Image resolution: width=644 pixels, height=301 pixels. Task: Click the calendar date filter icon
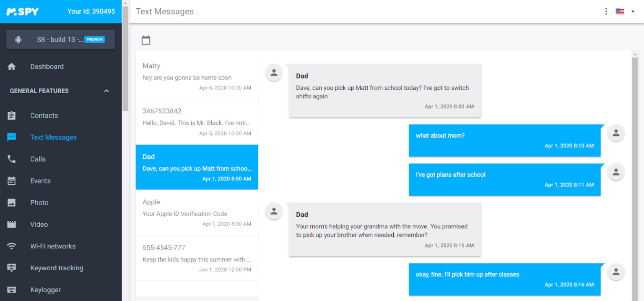pos(146,40)
